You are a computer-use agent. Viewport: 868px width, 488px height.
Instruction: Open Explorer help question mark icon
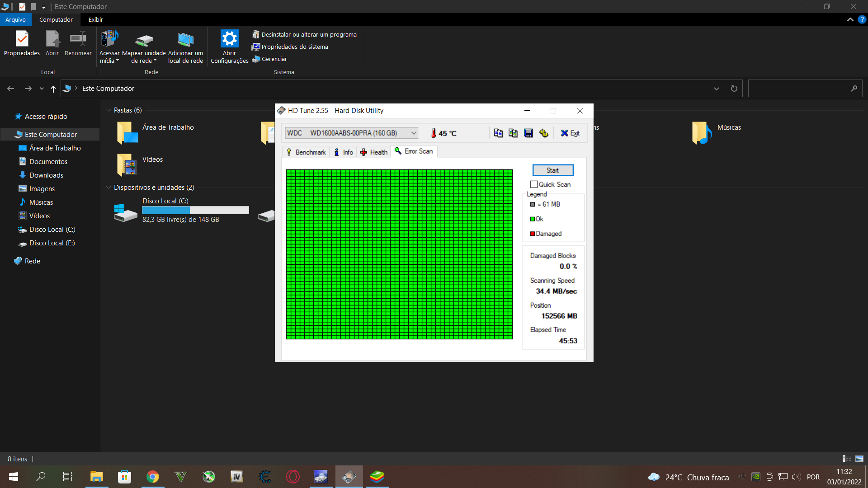pyautogui.click(x=862, y=19)
